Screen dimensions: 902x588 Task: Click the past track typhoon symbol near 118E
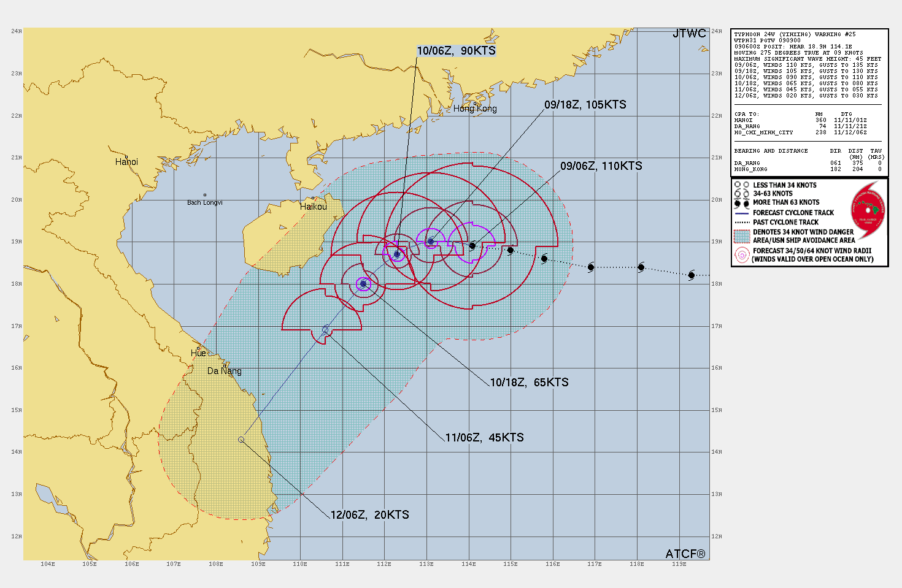[641, 267]
